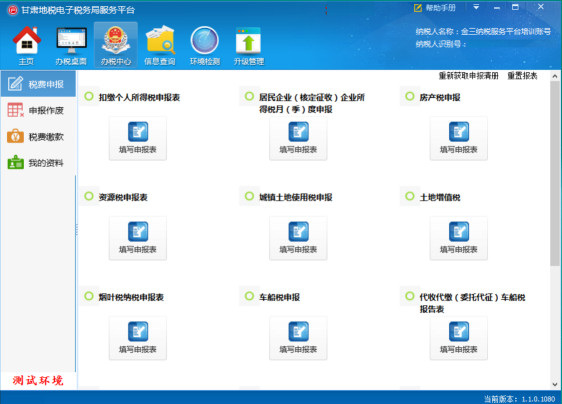Fill in form for 居民企业(核定征收)企业所得税
This screenshot has width=562, height=404.
point(298,138)
